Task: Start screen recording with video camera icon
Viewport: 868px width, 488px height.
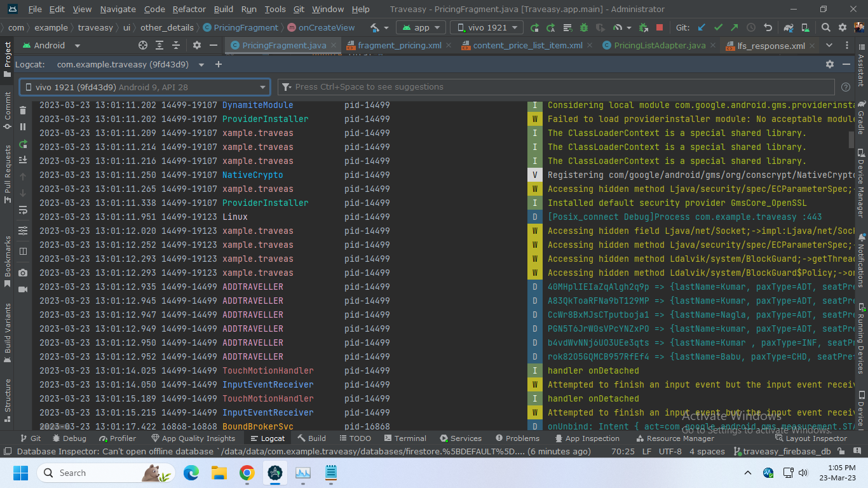Action: pos(23,289)
